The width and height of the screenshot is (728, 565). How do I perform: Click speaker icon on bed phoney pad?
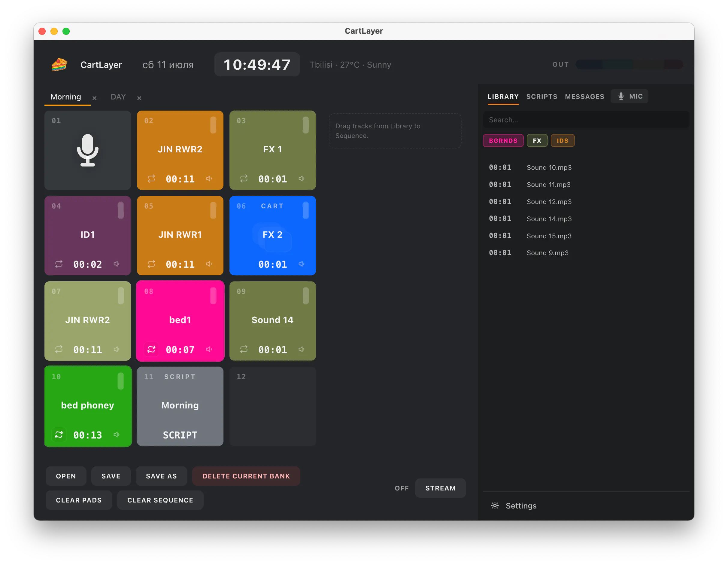tap(117, 435)
